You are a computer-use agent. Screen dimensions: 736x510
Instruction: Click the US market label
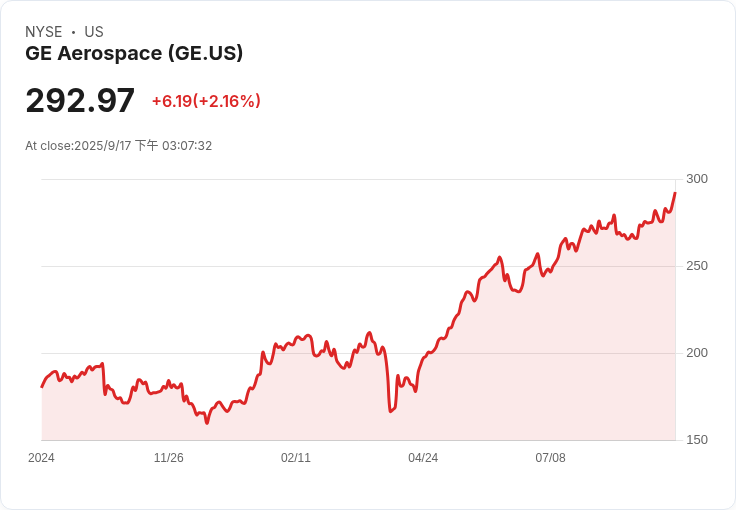(94, 32)
